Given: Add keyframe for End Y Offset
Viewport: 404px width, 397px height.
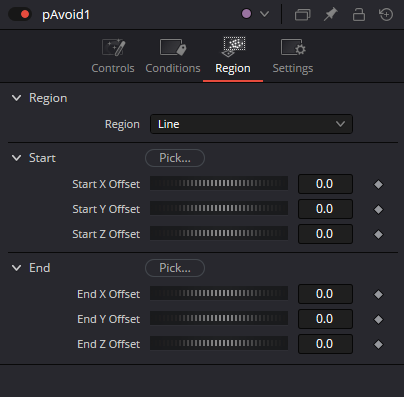Looking at the screenshot, I should (x=378, y=319).
